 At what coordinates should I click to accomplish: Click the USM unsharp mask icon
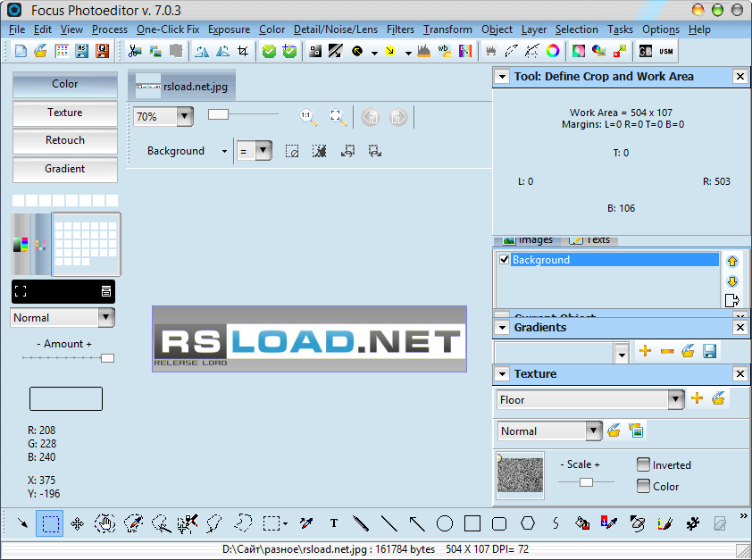coord(666,51)
